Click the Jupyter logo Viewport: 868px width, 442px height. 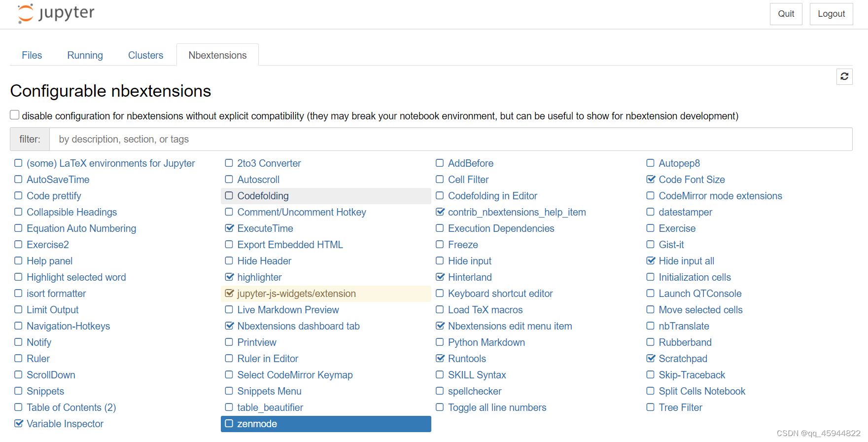56,13
